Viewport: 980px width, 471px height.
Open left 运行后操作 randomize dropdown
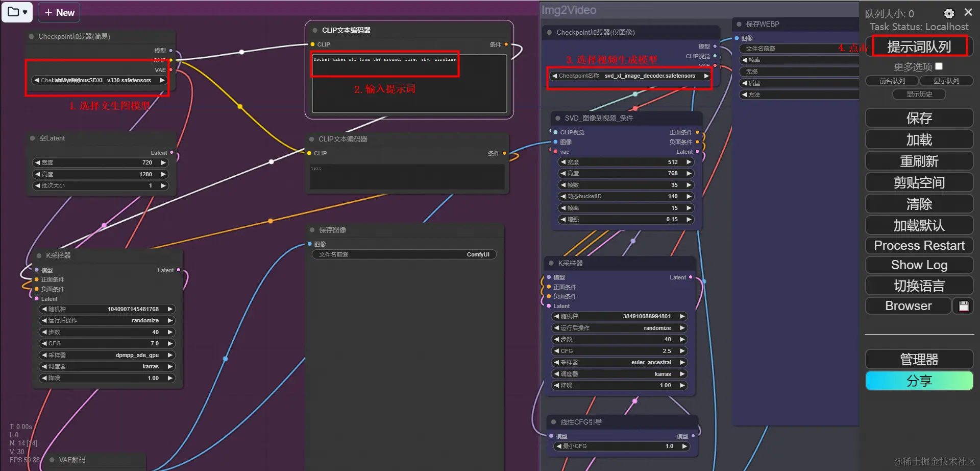108,320
